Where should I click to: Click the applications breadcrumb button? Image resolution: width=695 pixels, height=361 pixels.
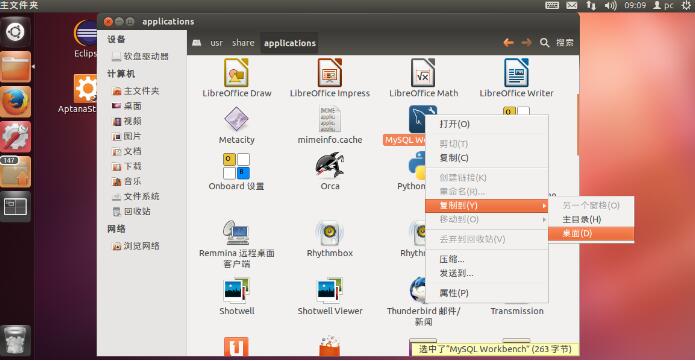pos(290,43)
